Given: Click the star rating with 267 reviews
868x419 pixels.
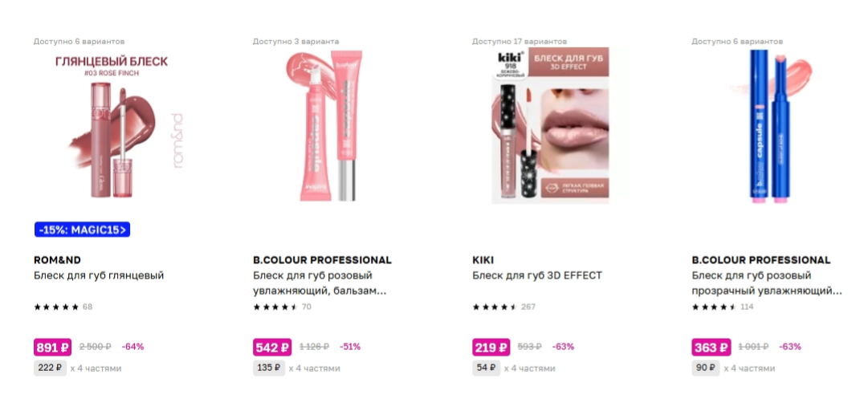Looking at the screenshot, I should click(503, 307).
